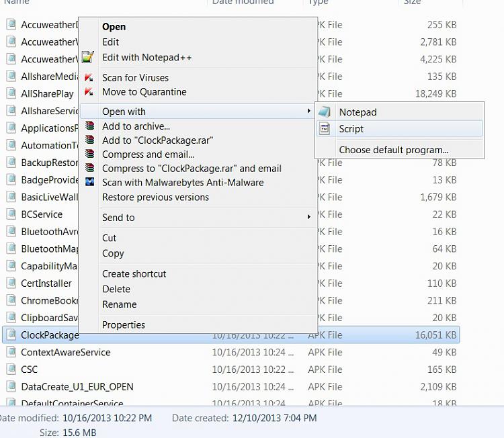The height and width of the screenshot is (438, 504).
Task: Choose Copy from the context menu
Action: pyautogui.click(x=113, y=253)
